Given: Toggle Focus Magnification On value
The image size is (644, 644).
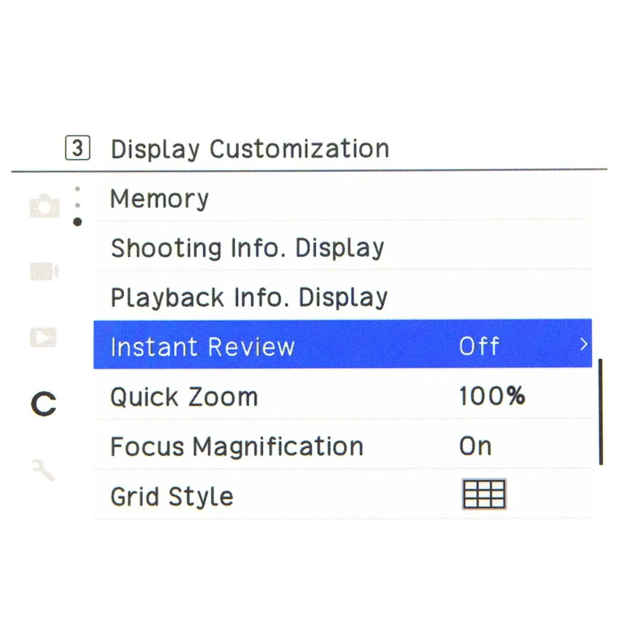Looking at the screenshot, I should [x=475, y=445].
